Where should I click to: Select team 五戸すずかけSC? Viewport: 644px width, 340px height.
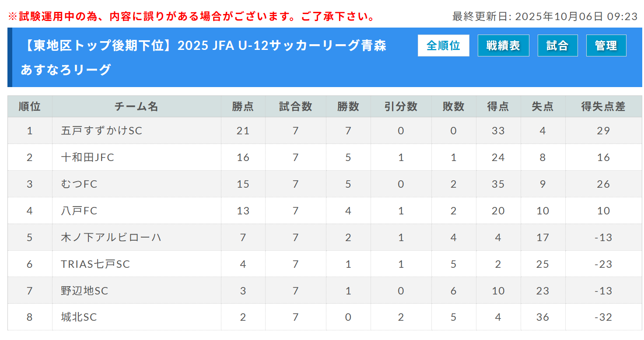101,130
